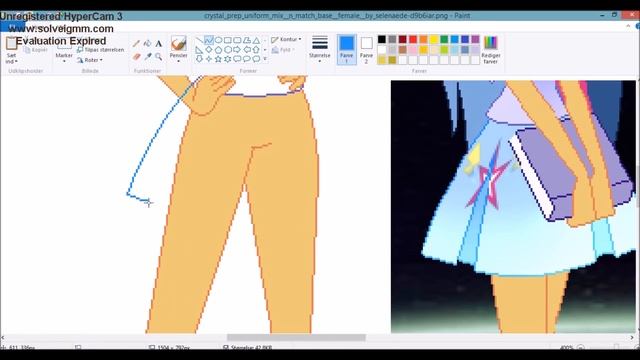Pick the purple color swatch
The width and height of the screenshot is (640, 360).
click(475, 40)
